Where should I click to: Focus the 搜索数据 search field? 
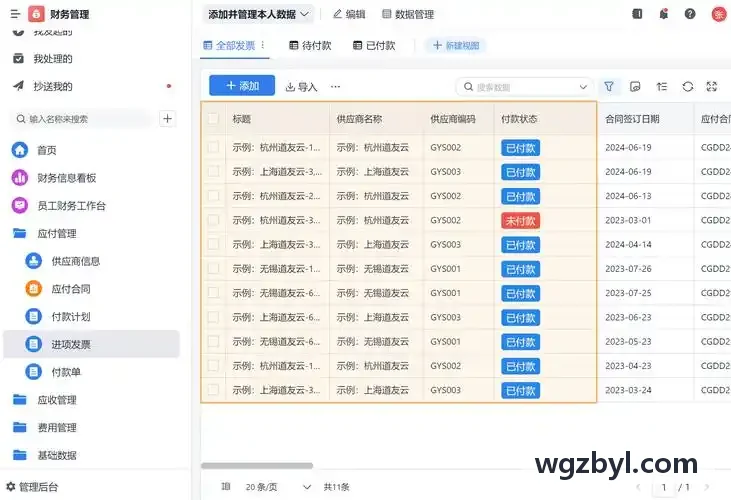click(524, 87)
